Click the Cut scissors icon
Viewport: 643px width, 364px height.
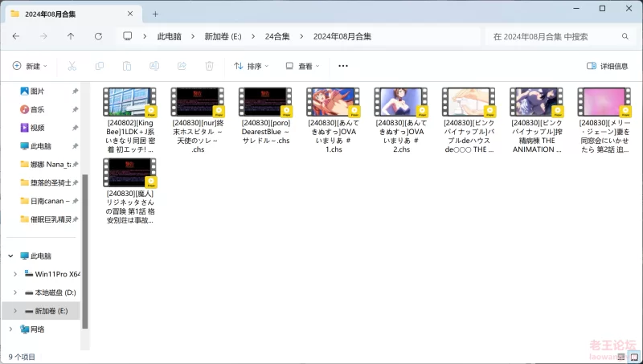[72, 66]
